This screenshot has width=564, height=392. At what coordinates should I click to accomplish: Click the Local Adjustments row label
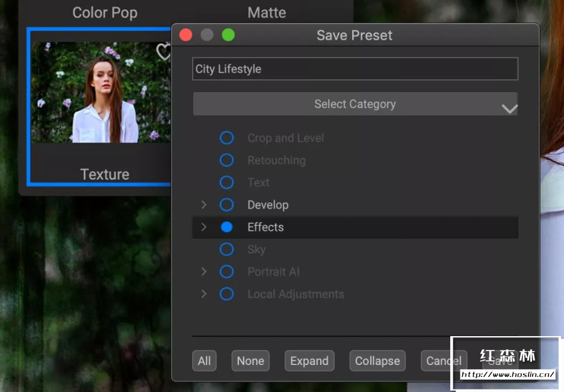[x=296, y=294]
